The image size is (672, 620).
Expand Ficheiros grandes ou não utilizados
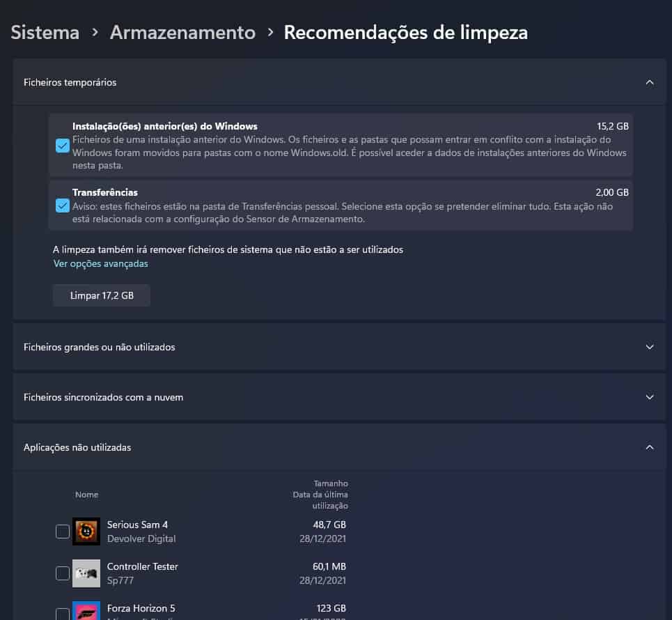pyautogui.click(x=649, y=347)
